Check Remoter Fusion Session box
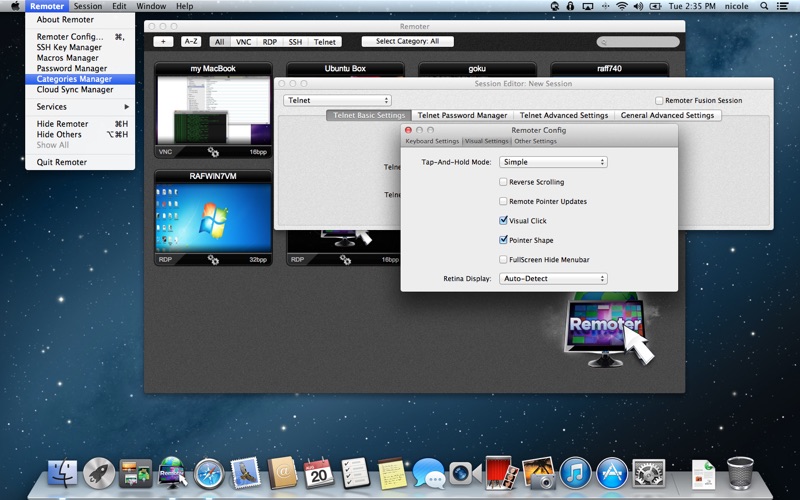The height and width of the screenshot is (500, 800). click(659, 101)
